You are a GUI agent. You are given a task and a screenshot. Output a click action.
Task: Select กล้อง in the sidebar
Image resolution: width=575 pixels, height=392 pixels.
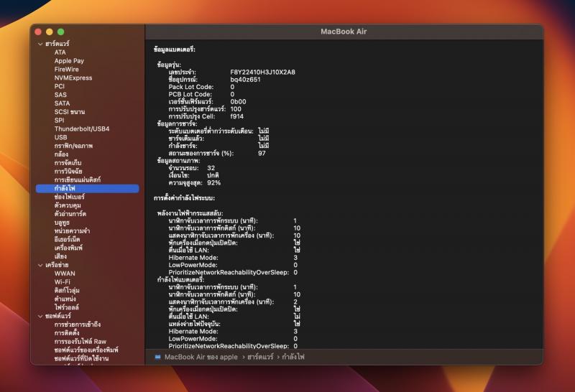pyautogui.click(x=61, y=154)
